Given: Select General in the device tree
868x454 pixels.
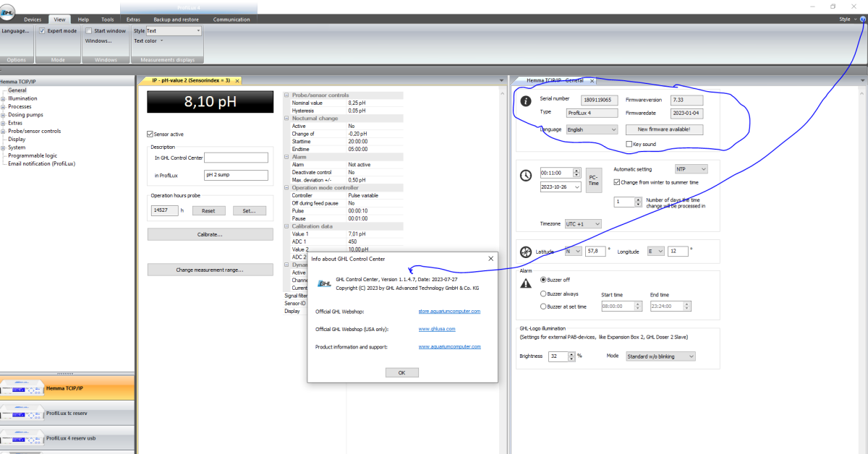Looking at the screenshot, I should pyautogui.click(x=17, y=90).
